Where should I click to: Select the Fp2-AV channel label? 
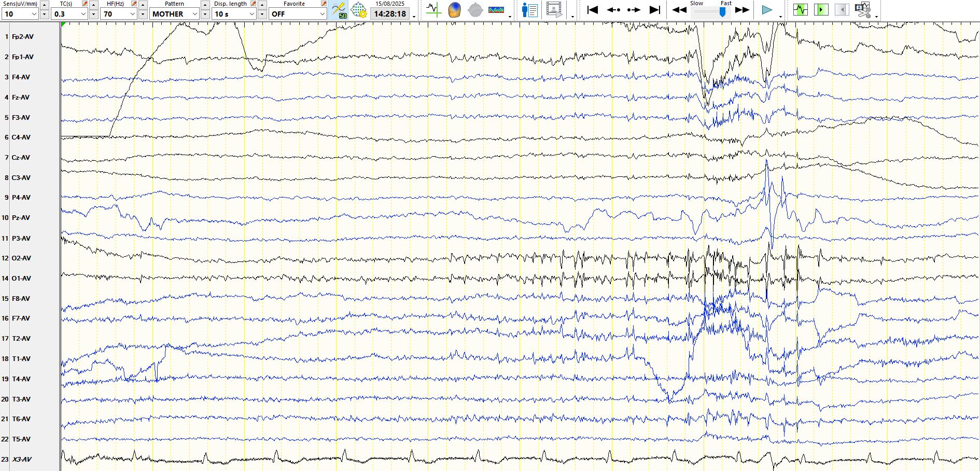click(23, 37)
